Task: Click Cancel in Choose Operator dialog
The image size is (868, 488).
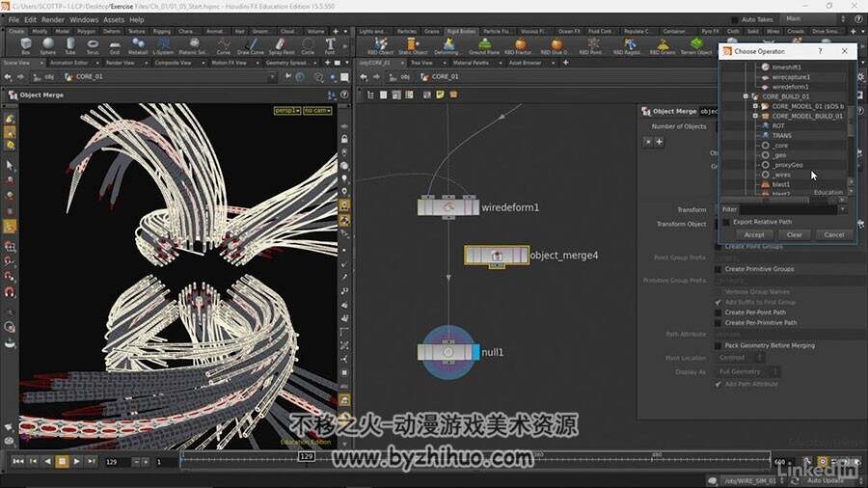Action: [x=833, y=234]
